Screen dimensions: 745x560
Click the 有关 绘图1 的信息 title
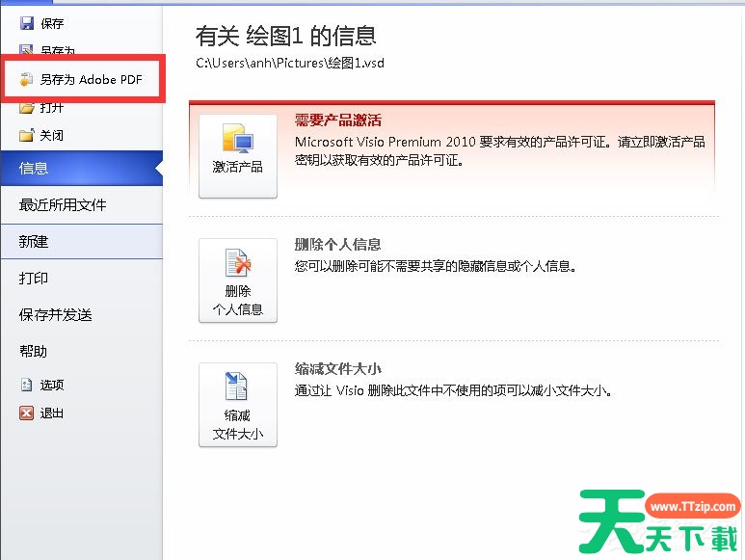point(286,36)
